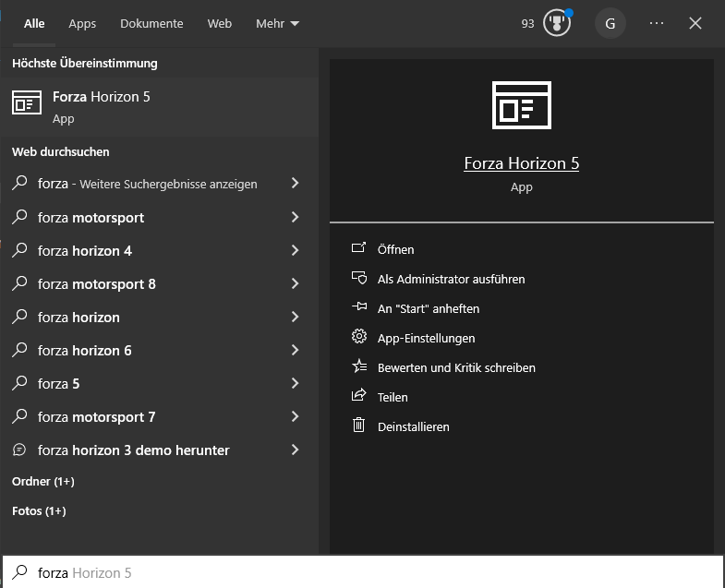Viewport: 725px width, 588px height.
Task: Click the shield icon for administrator run
Action: coord(358,278)
